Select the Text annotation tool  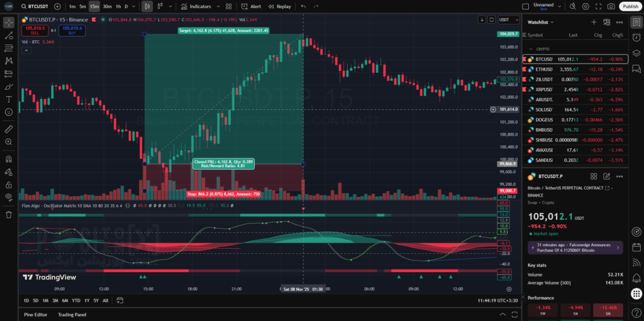(x=9, y=99)
